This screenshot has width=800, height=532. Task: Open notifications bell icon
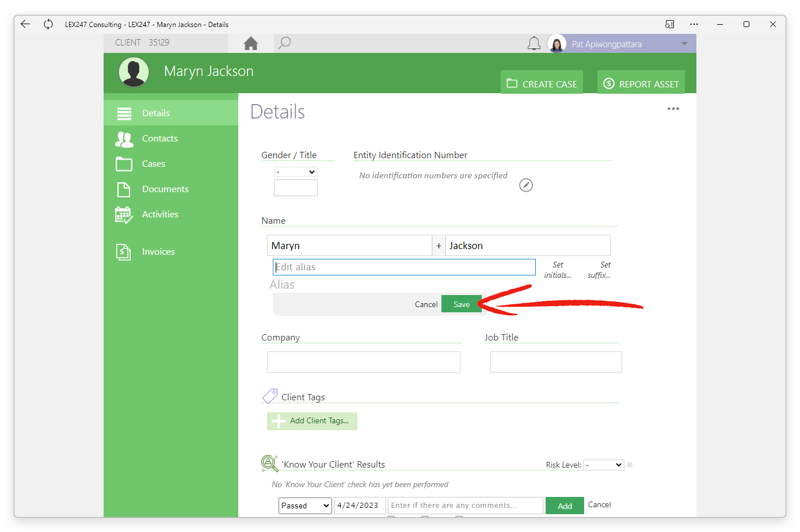click(534, 44)
